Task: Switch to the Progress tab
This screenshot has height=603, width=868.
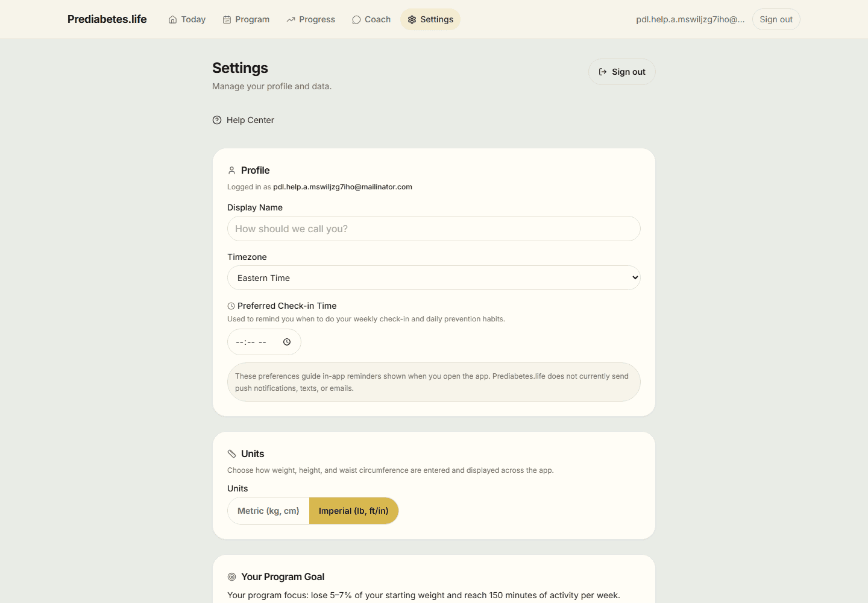Action: point(311,19)
